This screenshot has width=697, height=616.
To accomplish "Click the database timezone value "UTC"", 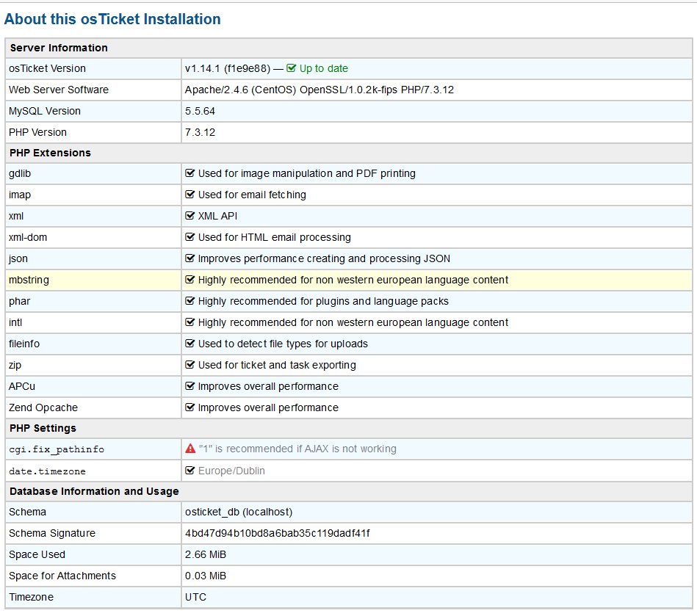I will coord(195,598).
